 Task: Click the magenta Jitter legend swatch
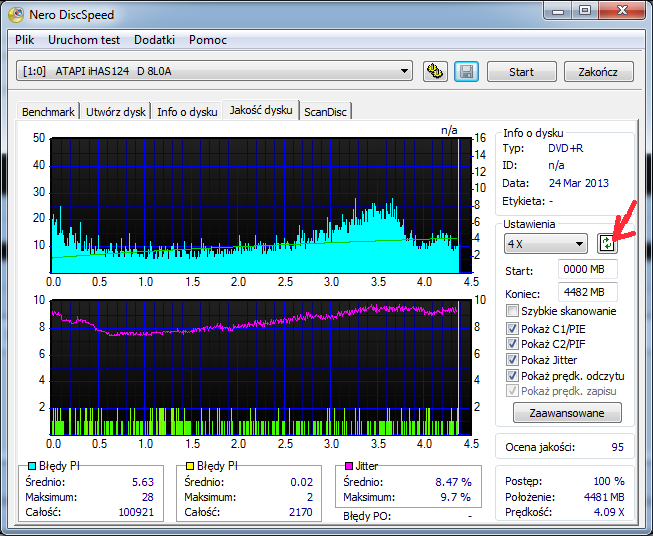pos(349,466)
